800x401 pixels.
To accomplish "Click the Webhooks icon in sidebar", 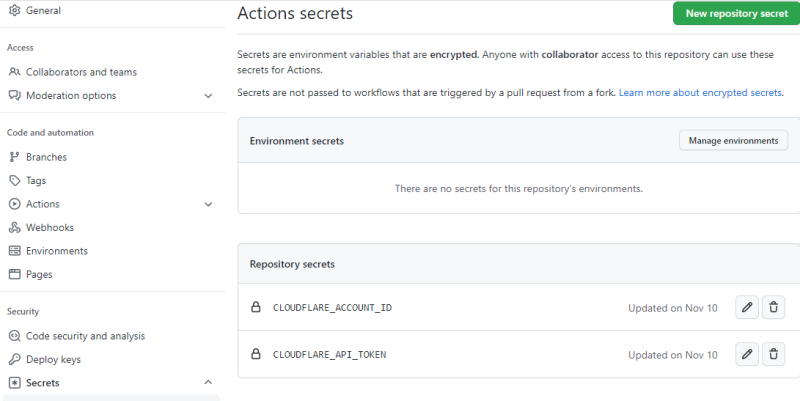I will pyautogui.click(x=15, y=227).
